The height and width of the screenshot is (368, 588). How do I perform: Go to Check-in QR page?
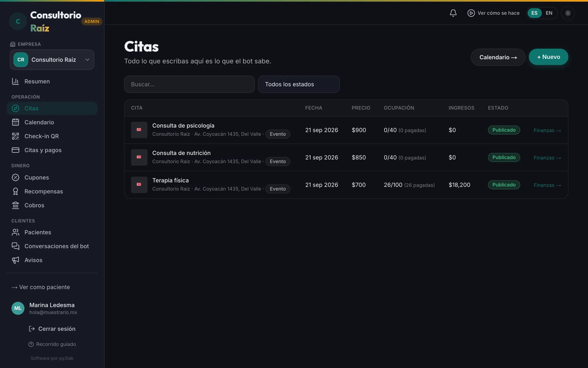[x=52, y=136]
